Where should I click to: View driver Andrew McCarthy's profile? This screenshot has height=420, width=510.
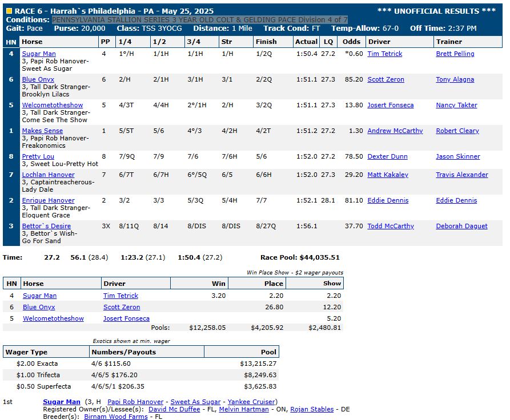pos(395,131)
